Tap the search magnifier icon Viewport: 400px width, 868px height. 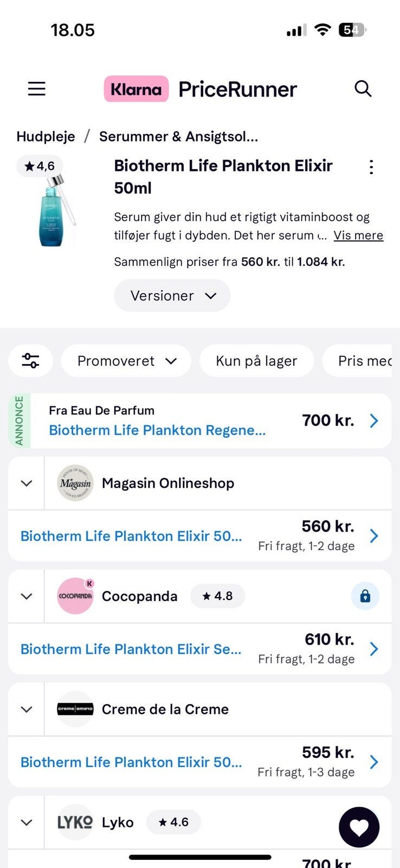363,88
